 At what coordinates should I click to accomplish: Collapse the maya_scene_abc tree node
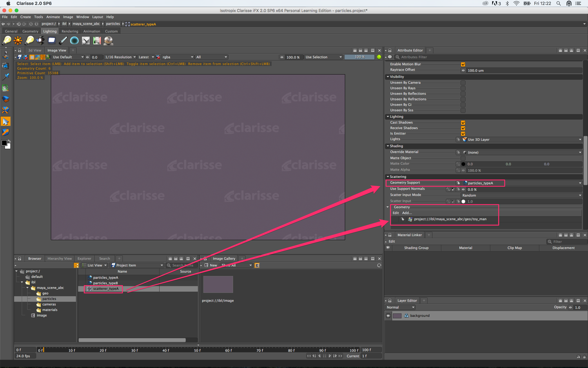pos(27,288)
